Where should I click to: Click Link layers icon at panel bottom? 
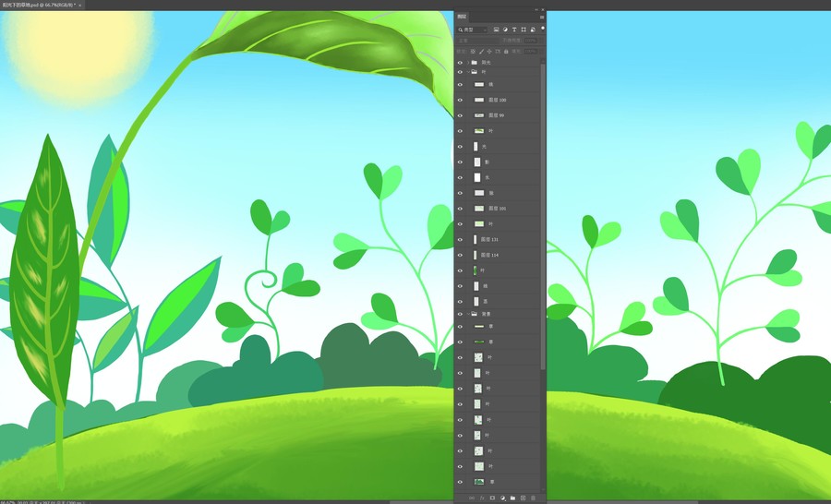pyautogui.click(x=472, y=498)
